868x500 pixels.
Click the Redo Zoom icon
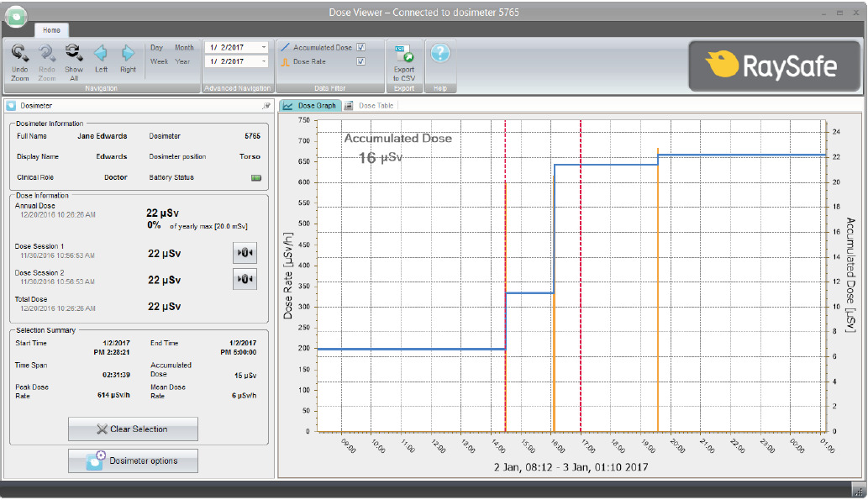(x=47, y=53)
